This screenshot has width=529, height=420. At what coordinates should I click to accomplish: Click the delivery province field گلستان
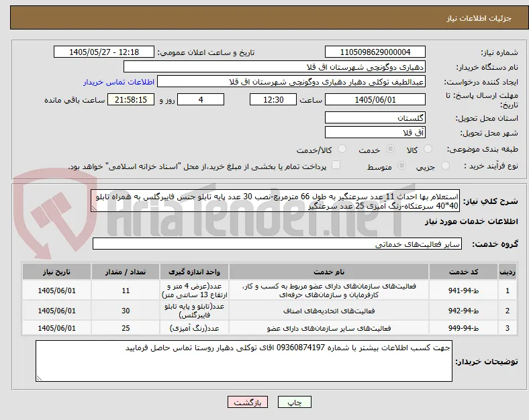(375, 117)
